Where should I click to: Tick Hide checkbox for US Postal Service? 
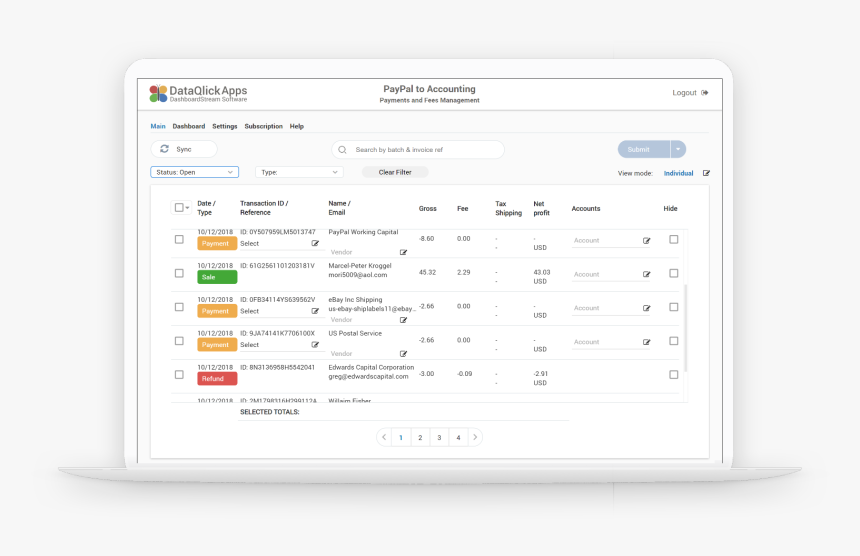pos(674,341)
